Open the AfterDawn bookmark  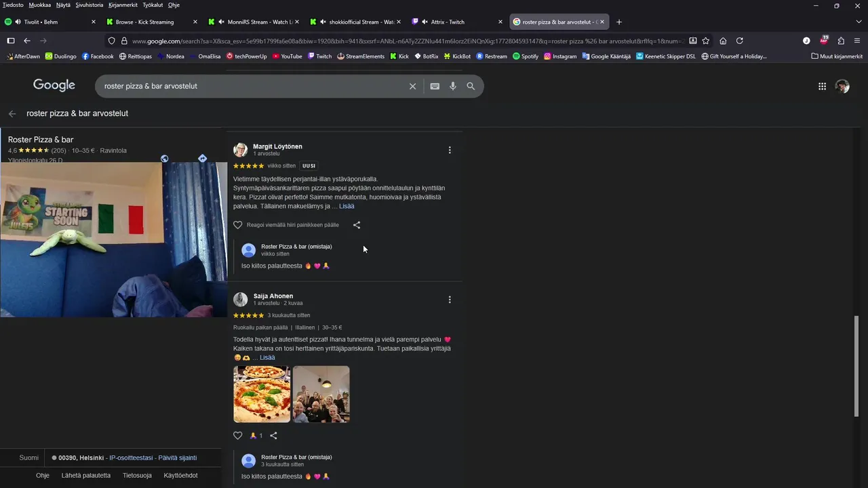pyautogui.click(x=23, y=56)
